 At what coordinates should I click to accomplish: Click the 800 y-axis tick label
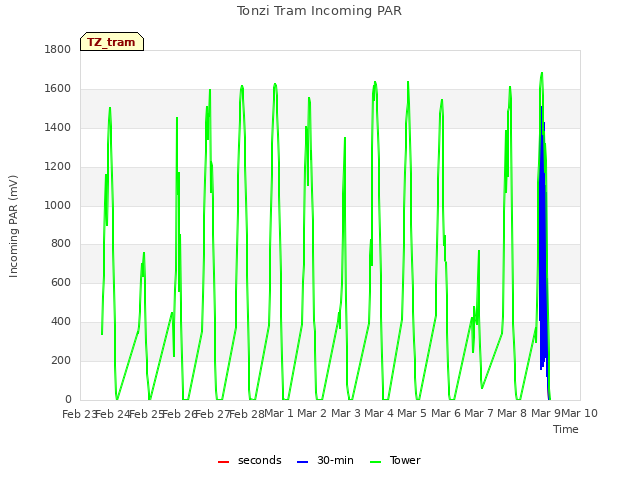click(61, 244)
